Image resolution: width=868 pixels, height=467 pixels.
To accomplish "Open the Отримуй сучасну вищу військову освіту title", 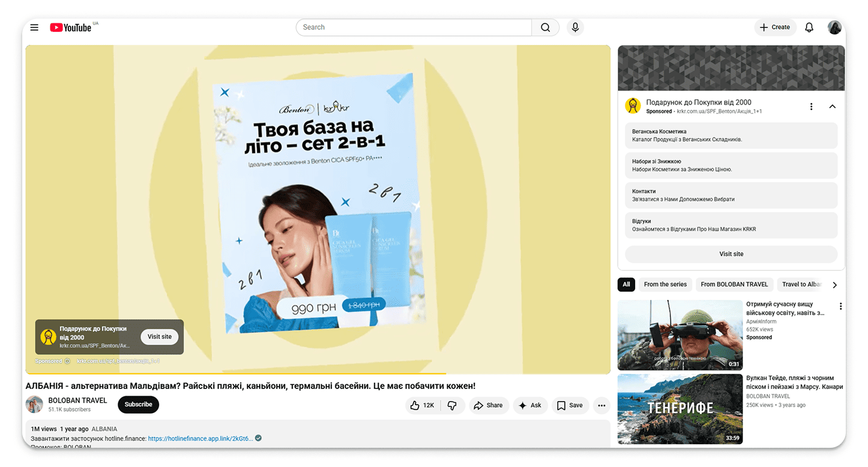I will [786, 309].
